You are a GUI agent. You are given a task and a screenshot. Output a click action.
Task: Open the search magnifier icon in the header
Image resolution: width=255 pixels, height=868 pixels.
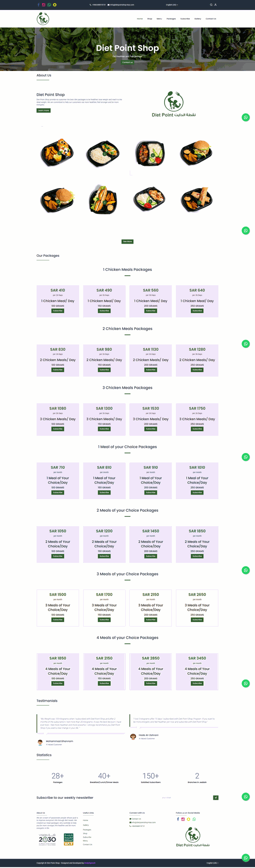point(211,5)
